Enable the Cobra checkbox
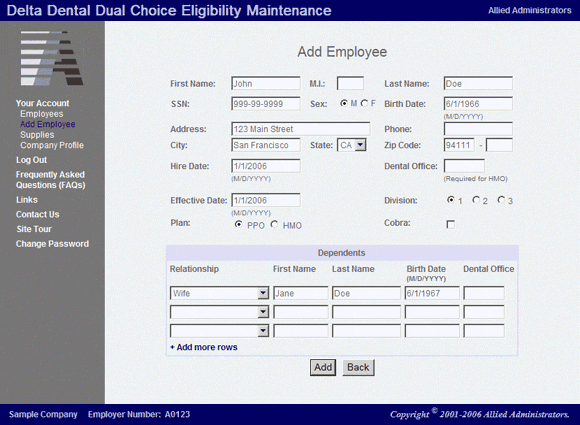The image size is (580, 425). pos(451,224)
